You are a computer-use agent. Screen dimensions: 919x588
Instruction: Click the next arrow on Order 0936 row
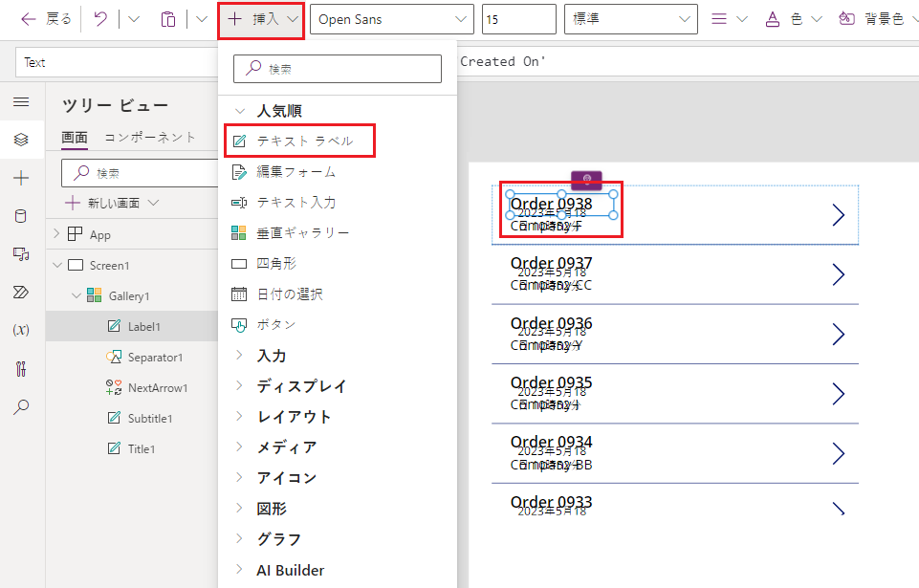coord(838,335)
